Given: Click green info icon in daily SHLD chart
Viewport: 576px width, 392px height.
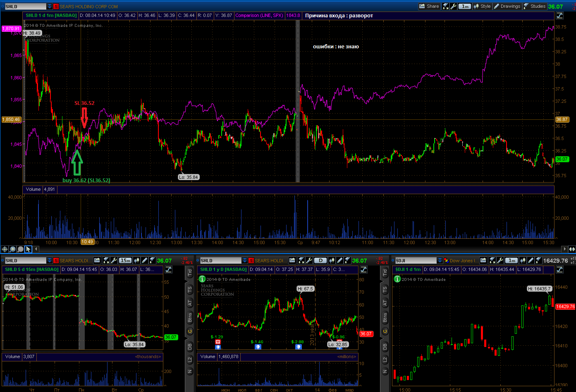Looking at the screenshot, I should (x=202, y=279).
